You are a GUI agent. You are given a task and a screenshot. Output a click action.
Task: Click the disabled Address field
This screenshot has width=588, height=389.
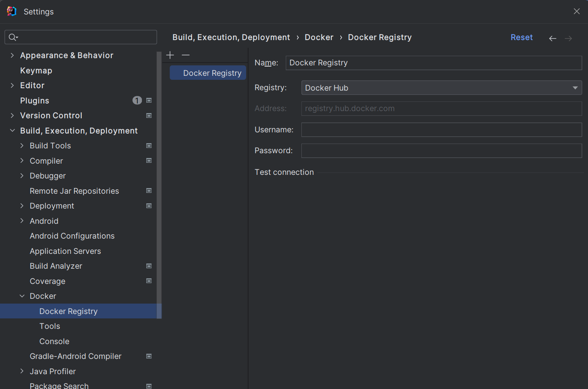tap(441, 109)
